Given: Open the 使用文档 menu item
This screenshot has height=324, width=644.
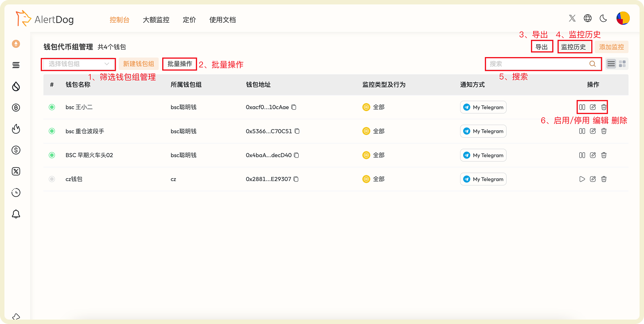Looking at the screenshot, I should coord(222,20).
